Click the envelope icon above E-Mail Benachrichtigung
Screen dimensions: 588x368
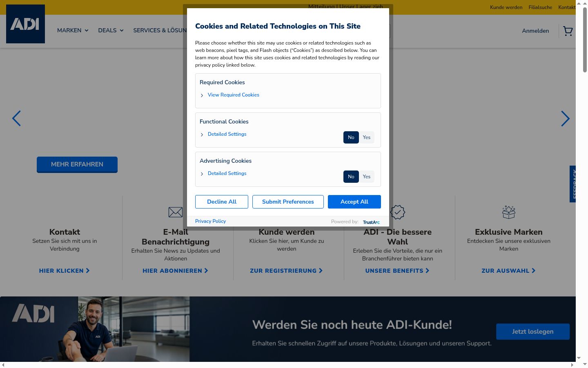click(x=176, y=212)
